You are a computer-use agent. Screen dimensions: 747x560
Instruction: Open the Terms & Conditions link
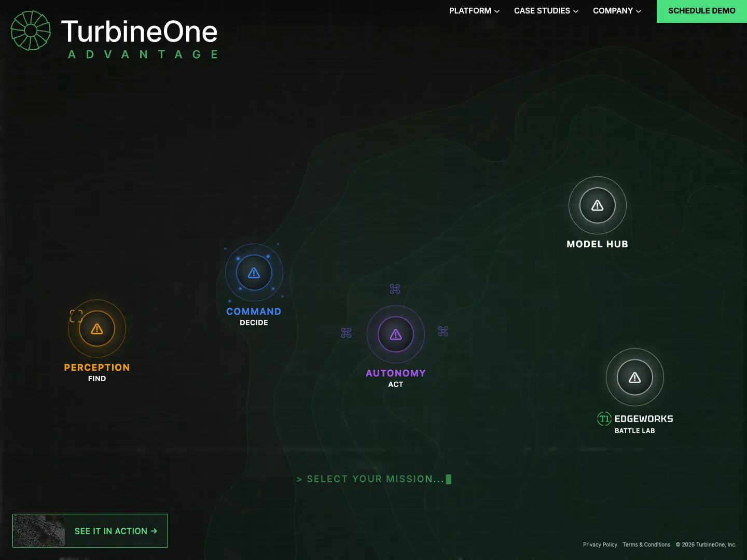[x=646, y=544]
